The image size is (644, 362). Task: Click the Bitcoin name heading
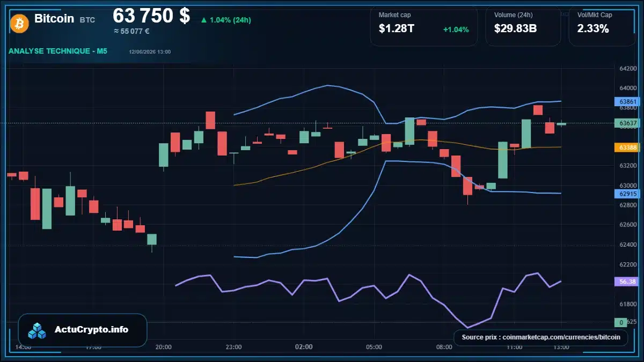pyautogui.click(x=54, y=18)
